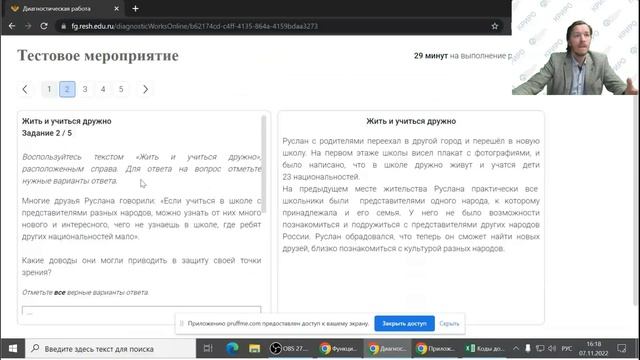Go back using the browser back arrow
Viewport: 640px width, 360px height.
coord(12,26)
